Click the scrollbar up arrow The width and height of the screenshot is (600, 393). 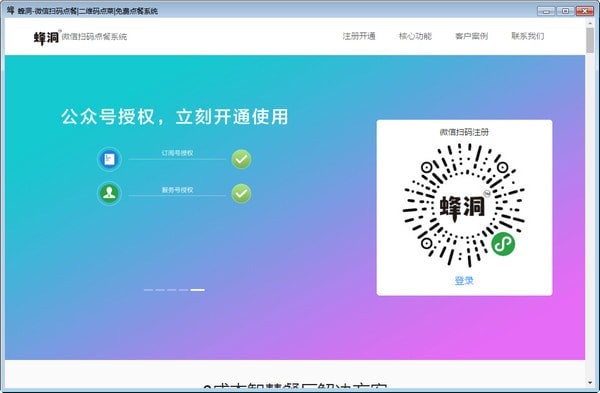pos(590,23)
